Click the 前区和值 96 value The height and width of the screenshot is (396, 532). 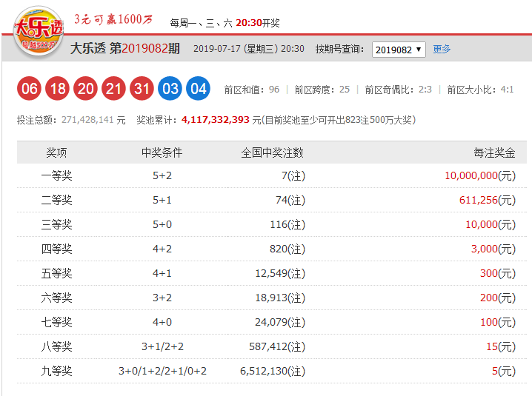click(274, 90)
